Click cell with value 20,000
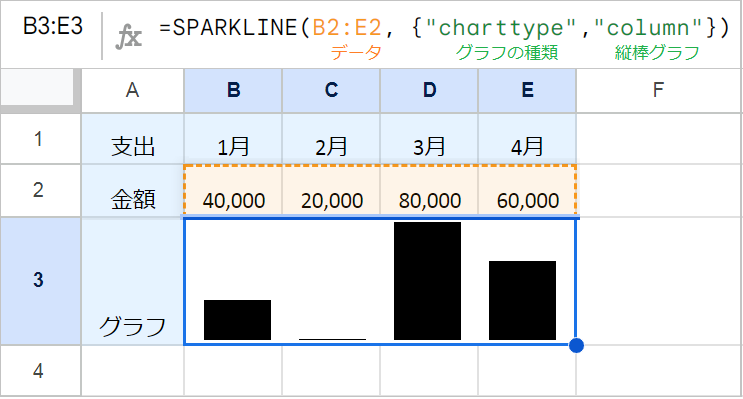743x399 pixels. [x=331, y=190]
